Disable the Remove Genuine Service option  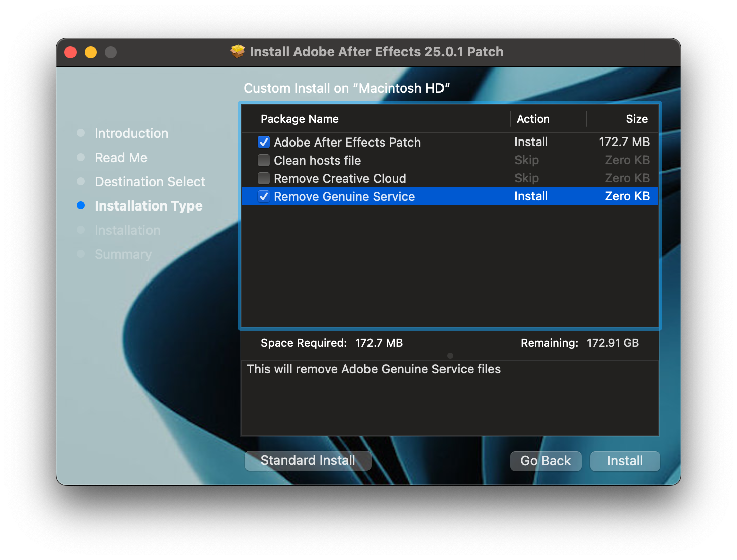264,196
